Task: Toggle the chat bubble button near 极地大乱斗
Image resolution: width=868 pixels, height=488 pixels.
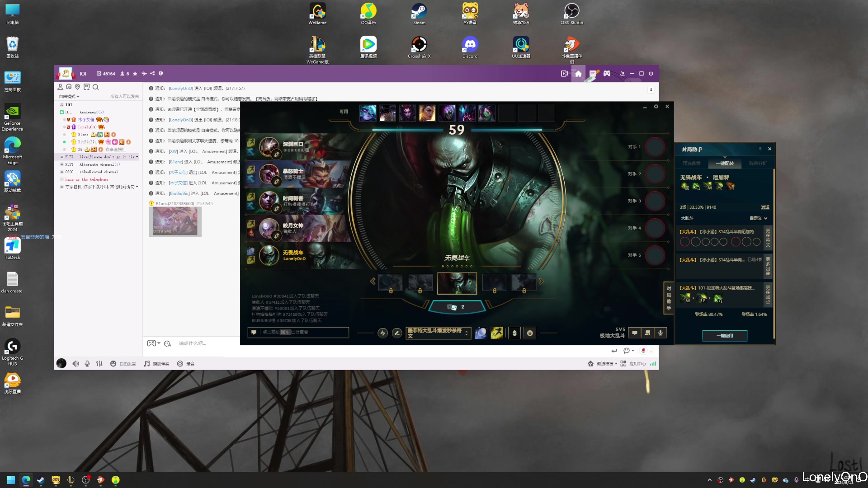Action: (635, 333)
